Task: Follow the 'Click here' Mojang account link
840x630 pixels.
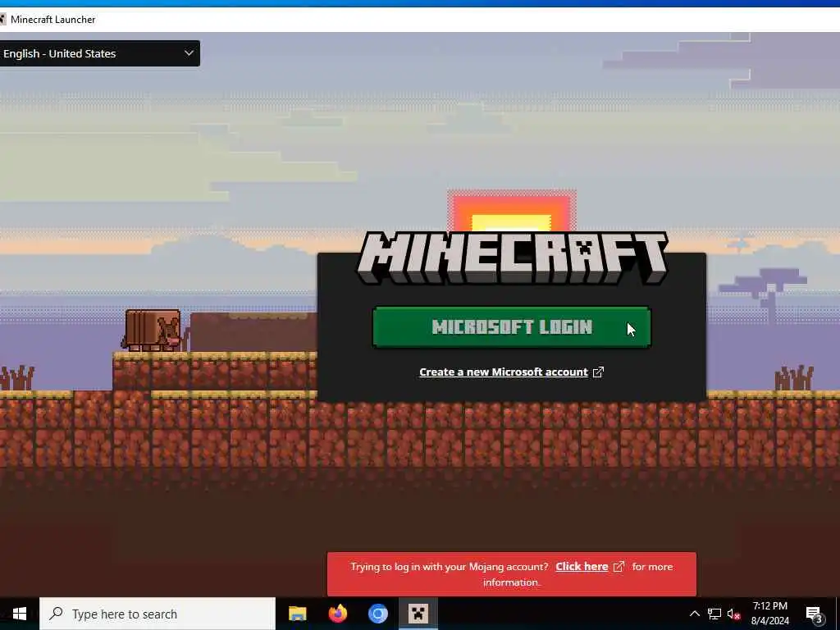Action: pos(582,566)
